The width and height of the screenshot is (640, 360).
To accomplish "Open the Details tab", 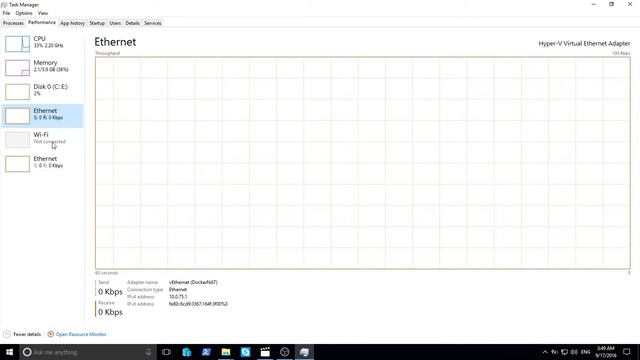I will pyautogui.click(x=132, y=23).
